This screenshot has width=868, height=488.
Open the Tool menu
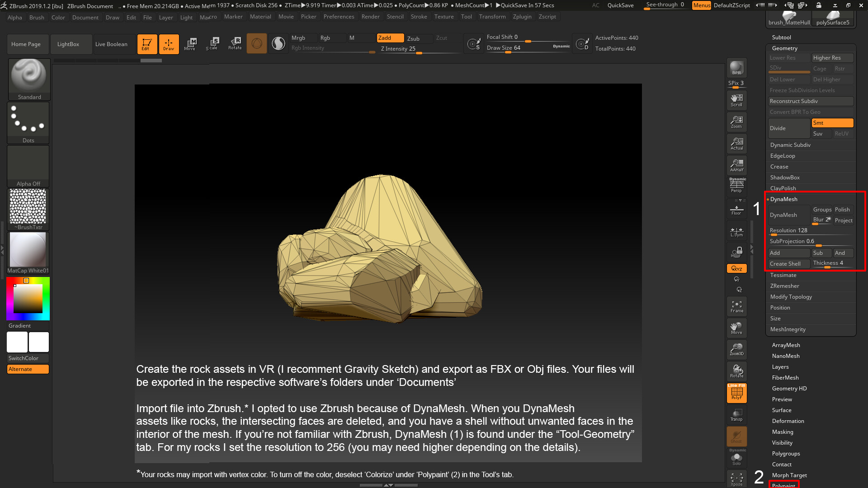coord(466,17)
